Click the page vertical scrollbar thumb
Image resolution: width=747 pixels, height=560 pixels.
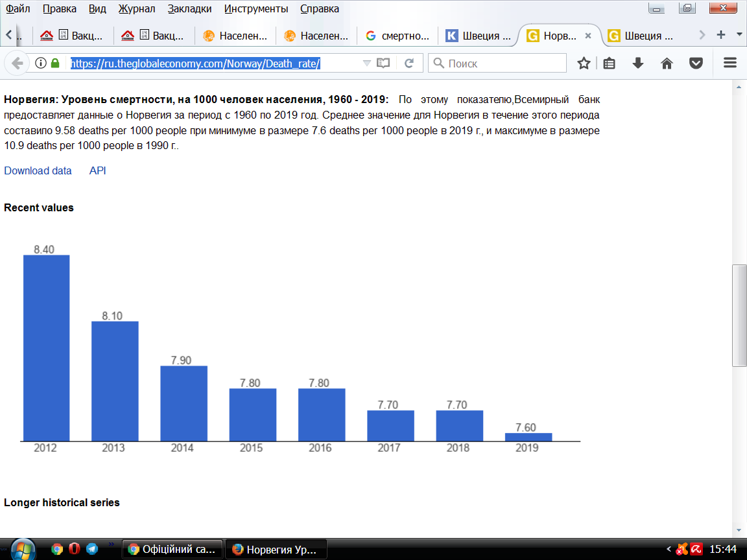739,315
